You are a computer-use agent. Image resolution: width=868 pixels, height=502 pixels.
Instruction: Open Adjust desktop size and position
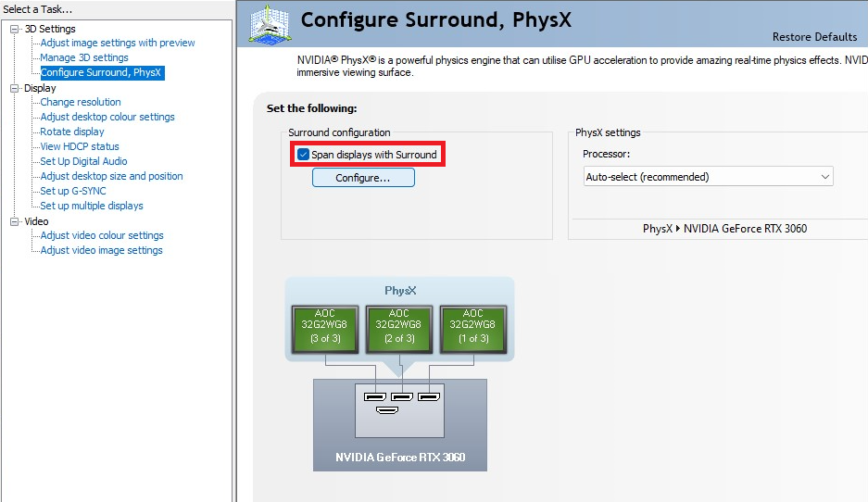(111, 176)
